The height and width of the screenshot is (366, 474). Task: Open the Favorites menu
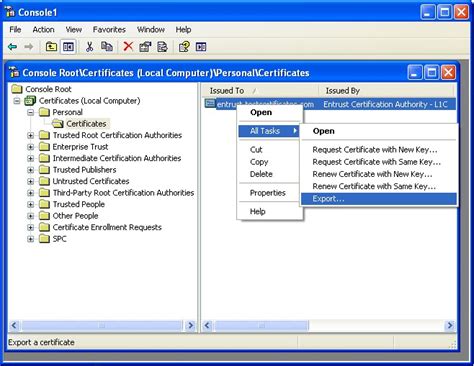(109, 30)
